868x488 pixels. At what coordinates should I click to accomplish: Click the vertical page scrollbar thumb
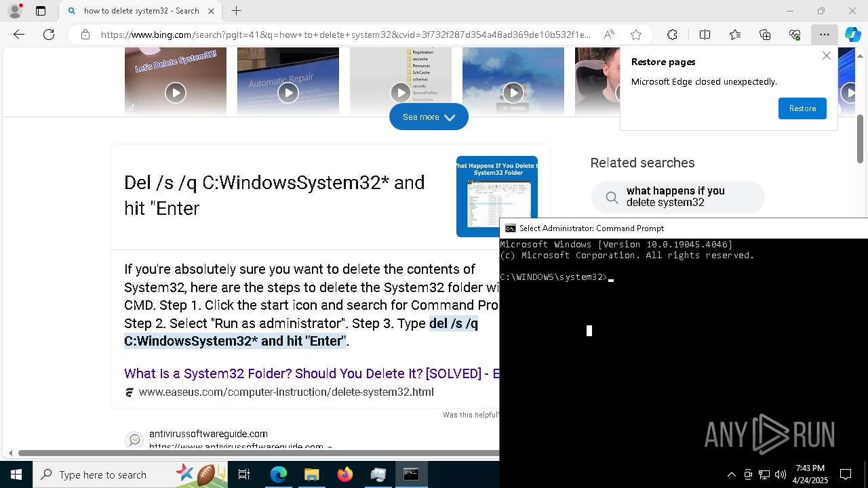coord(860,139)
